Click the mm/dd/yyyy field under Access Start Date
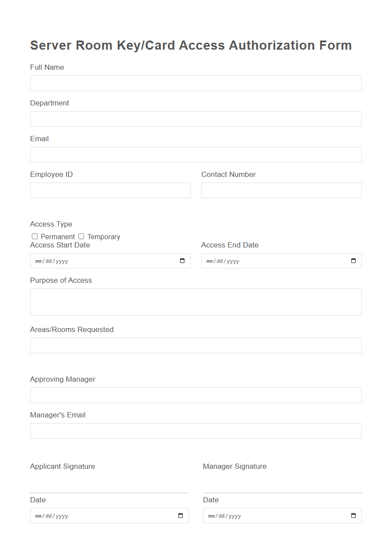This screenshot has height=559, width=392. point(65,261)
